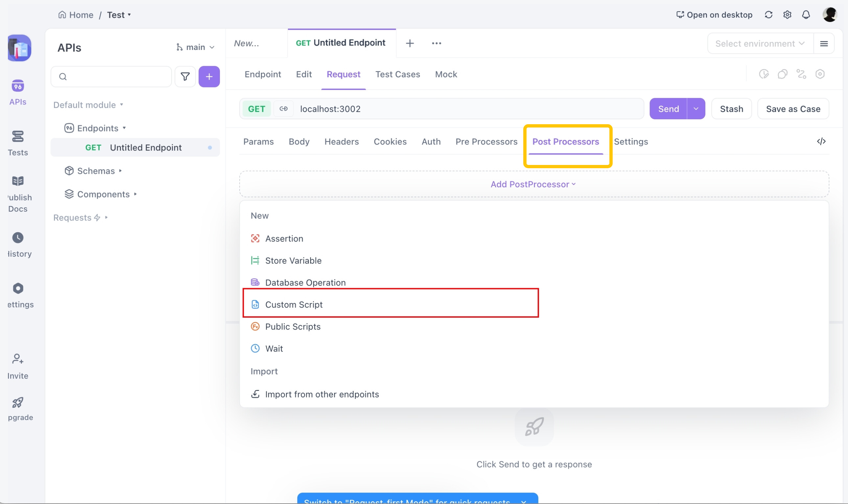
Task: Switch to Pre Processors tab
Action: (x=486, y=142)
